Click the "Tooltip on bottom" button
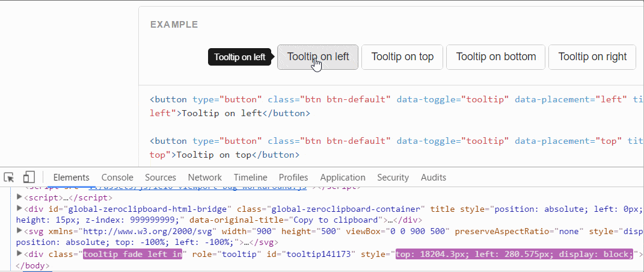The image size is (644, 272). pos(496,57)
